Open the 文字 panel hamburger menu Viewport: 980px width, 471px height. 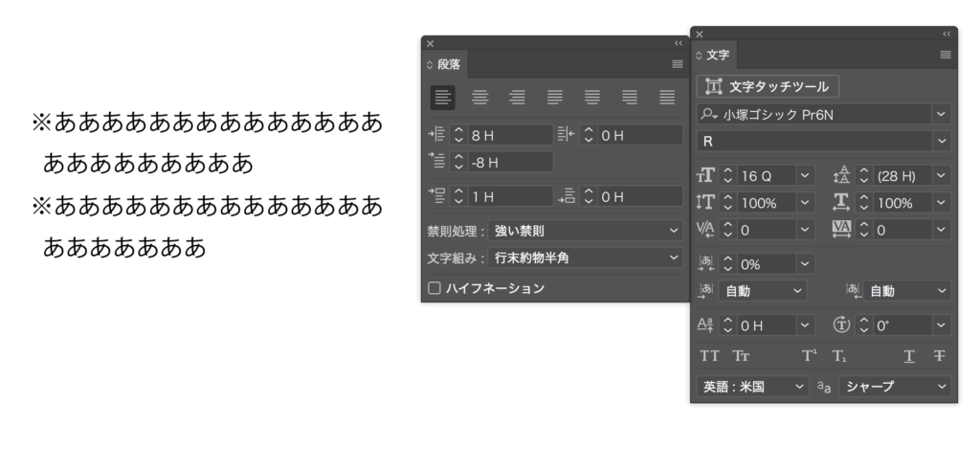click(946, 56)
